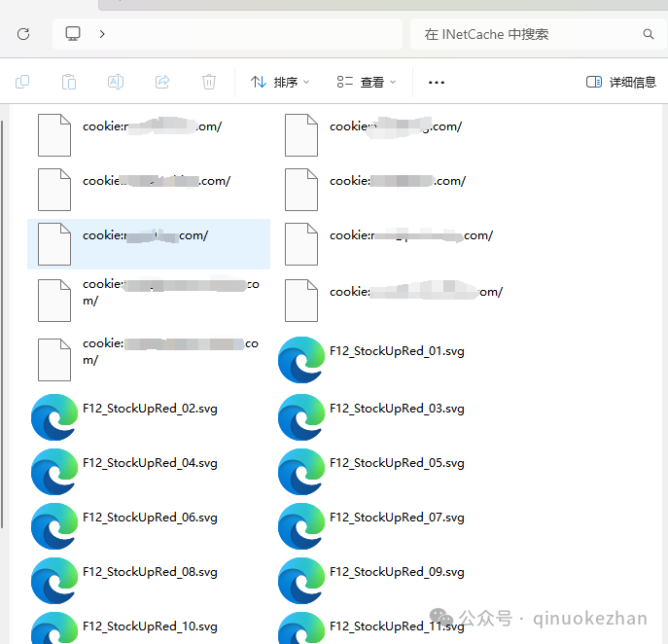Click the highlighted cookie file's page icon
This screenshot has width=668, height=644.
coord(54,244)
